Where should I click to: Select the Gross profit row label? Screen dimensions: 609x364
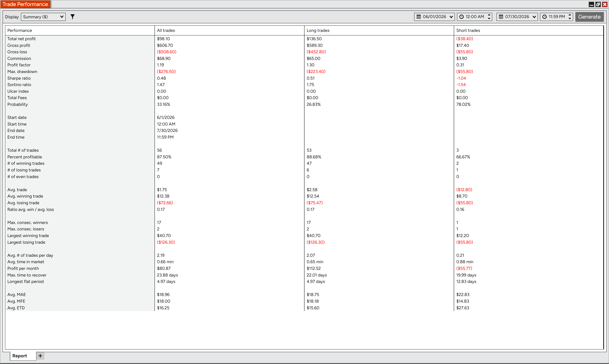[x=19, y=45]
